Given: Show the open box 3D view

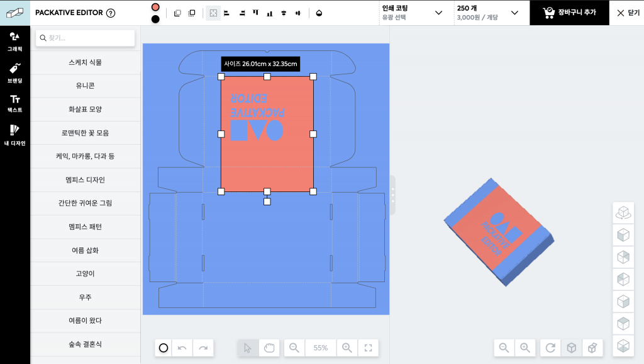Looking at the screenshot, I should click(x=592, y=348).
